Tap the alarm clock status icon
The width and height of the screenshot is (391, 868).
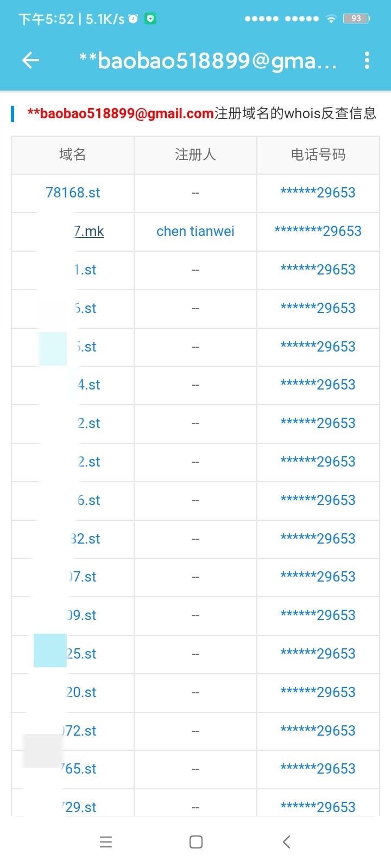pos(134,19)
